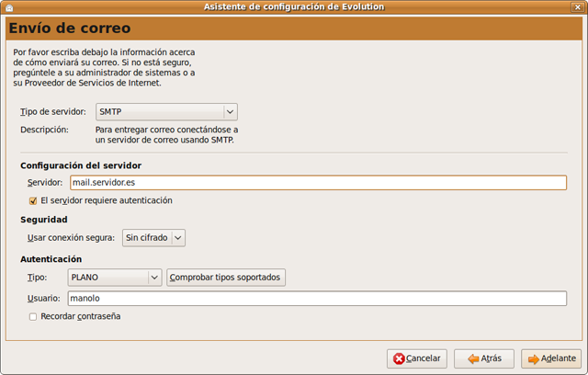Open the 'Tipo de servidor' SMTP dropdown
The width and height of the screenshot is (588, 375).
click(x=166, y=111)
